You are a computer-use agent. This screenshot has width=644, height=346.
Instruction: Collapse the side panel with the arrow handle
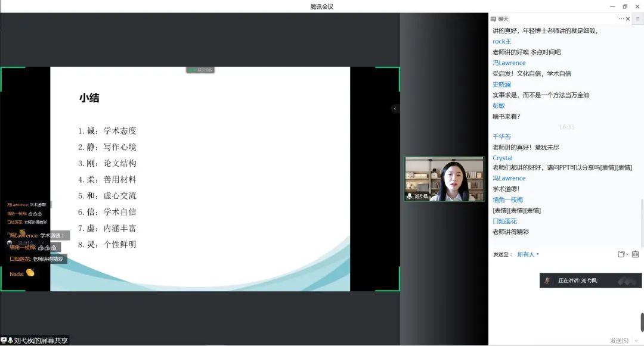pyautogui.click(x=394, y=108)
